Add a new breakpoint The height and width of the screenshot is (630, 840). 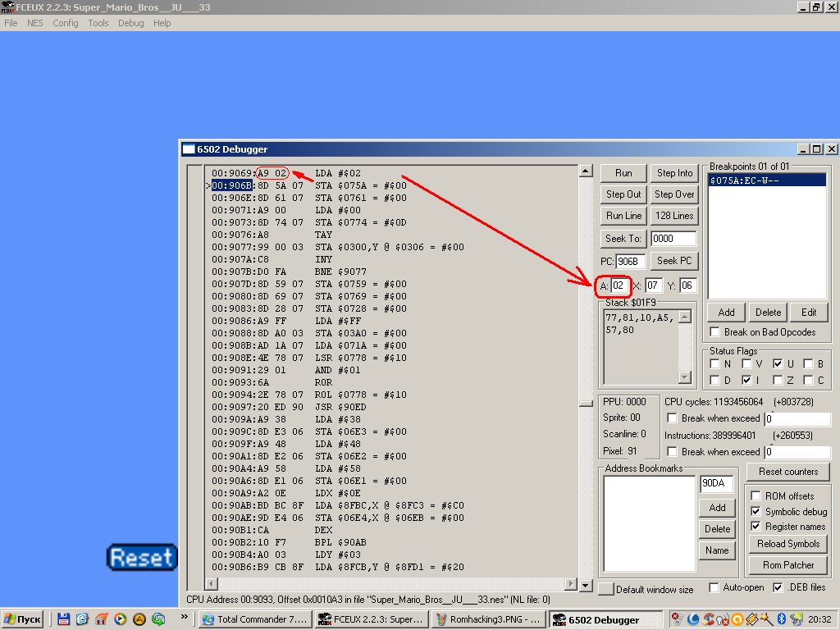tap(727, 313)
